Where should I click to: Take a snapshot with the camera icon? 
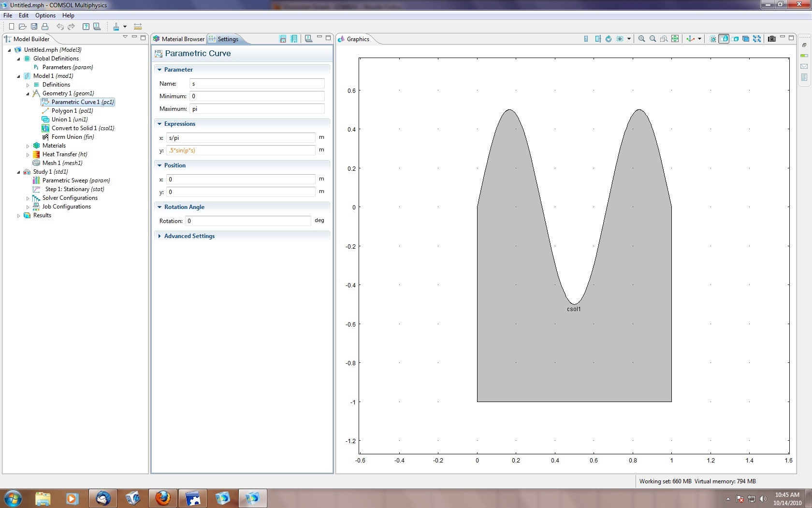tap(771, 39)
